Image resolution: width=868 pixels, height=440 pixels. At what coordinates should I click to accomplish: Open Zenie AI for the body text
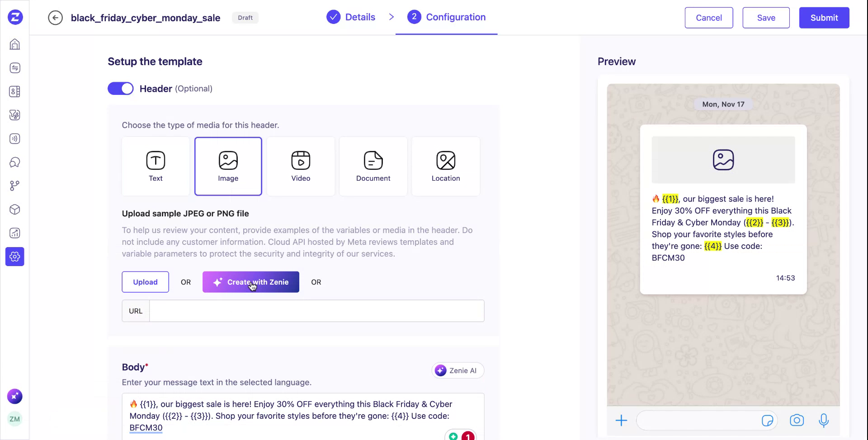[x=458, y=370]
